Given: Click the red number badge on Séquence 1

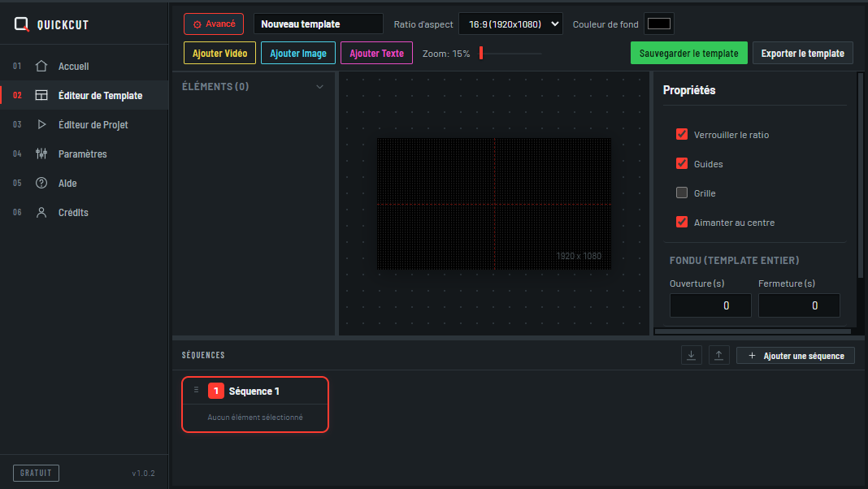Looking at the screenshot, I should point(216,391).
